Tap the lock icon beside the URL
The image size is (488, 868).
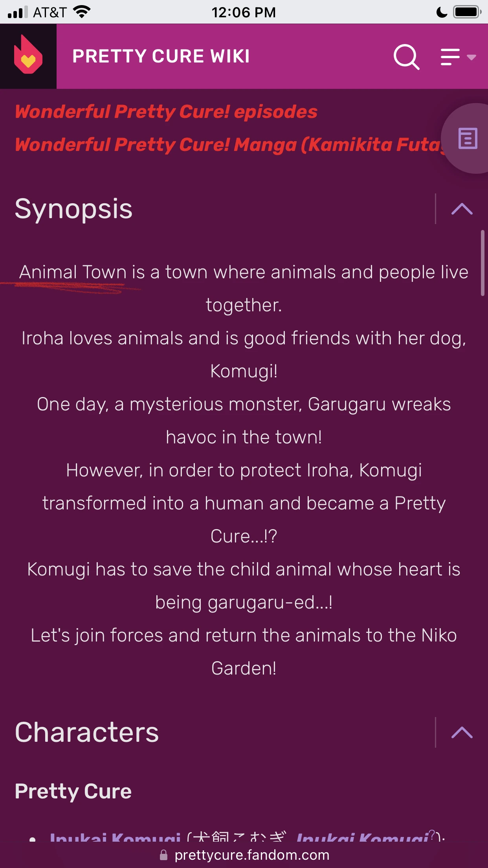pyautogui.click(x=163, y=855)
